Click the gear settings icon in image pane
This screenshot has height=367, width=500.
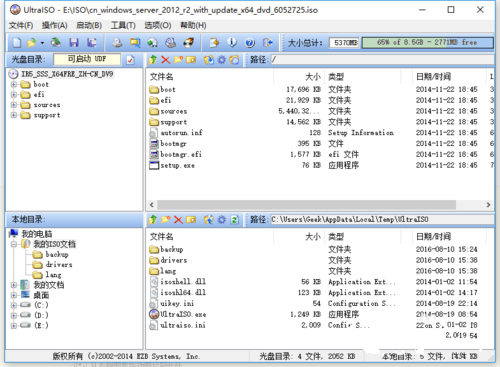coord(222,60)
